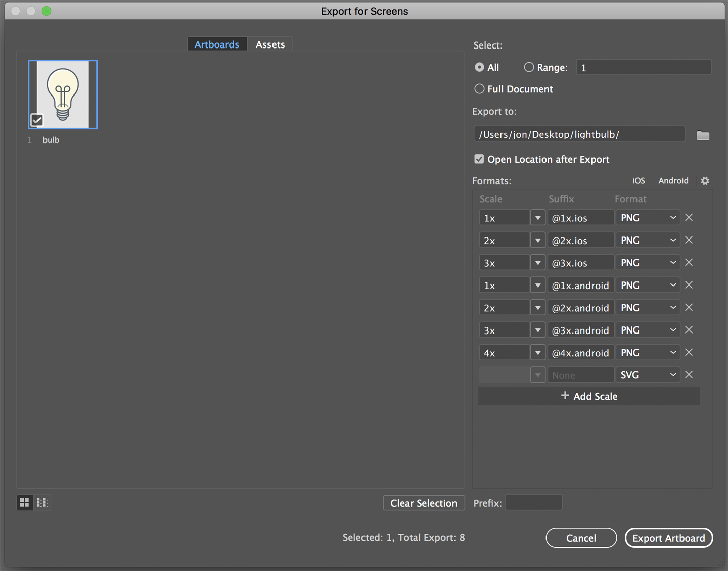Click the Export Artboard button
This screenshot has width=728, height=571.
[668, 538]
